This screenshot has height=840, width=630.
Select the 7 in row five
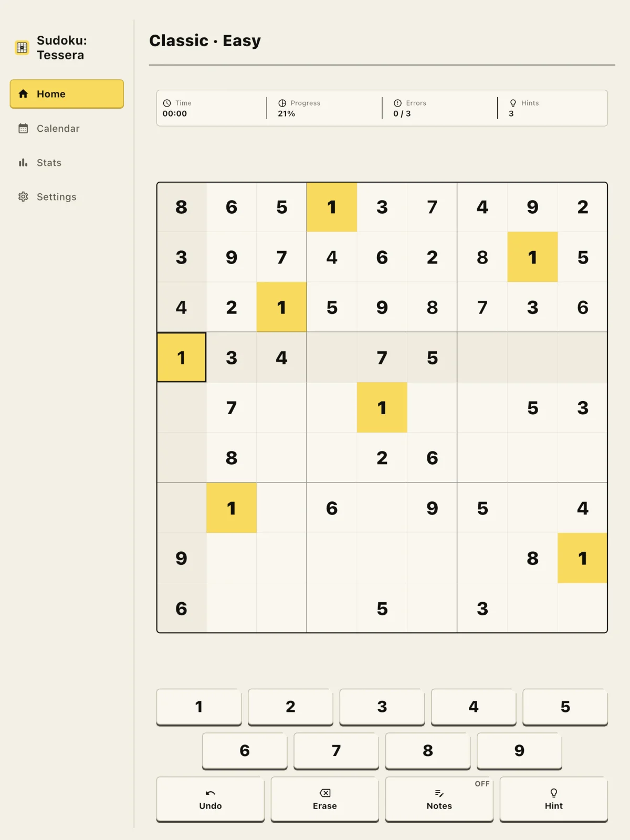232,408
